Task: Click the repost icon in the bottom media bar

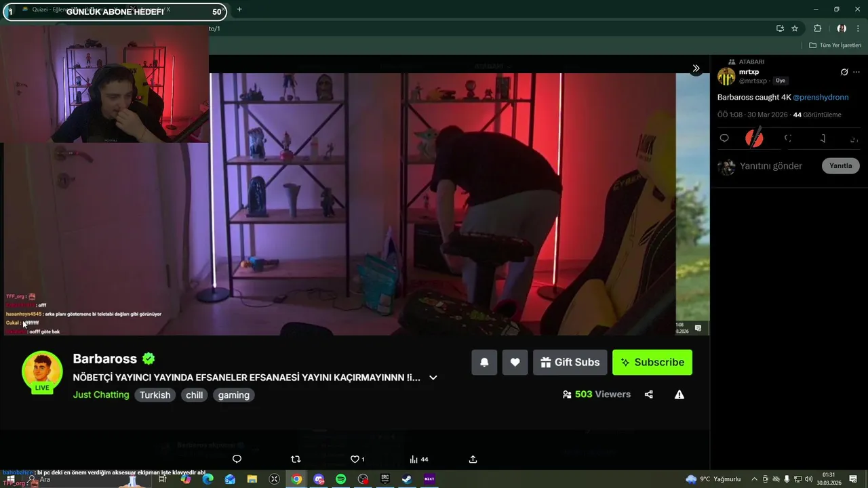Action: (296, 459)
